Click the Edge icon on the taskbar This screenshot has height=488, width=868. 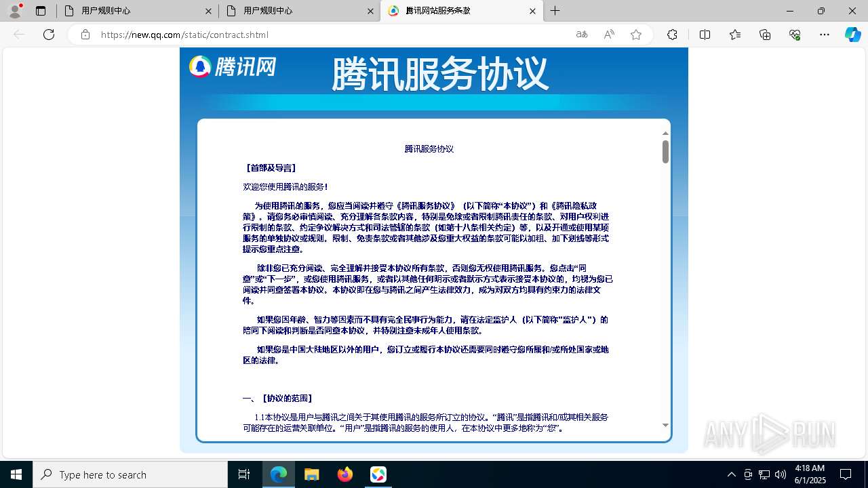(279, 474)
